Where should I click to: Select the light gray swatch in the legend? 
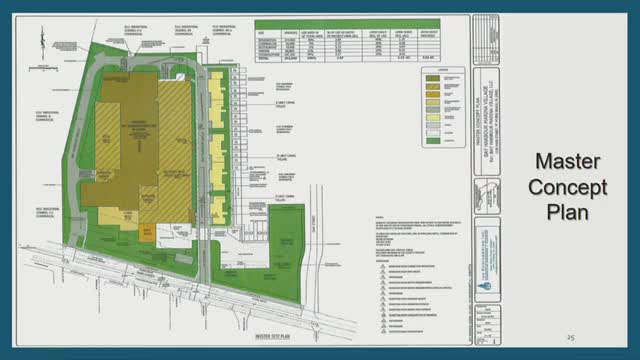point(433,125)
